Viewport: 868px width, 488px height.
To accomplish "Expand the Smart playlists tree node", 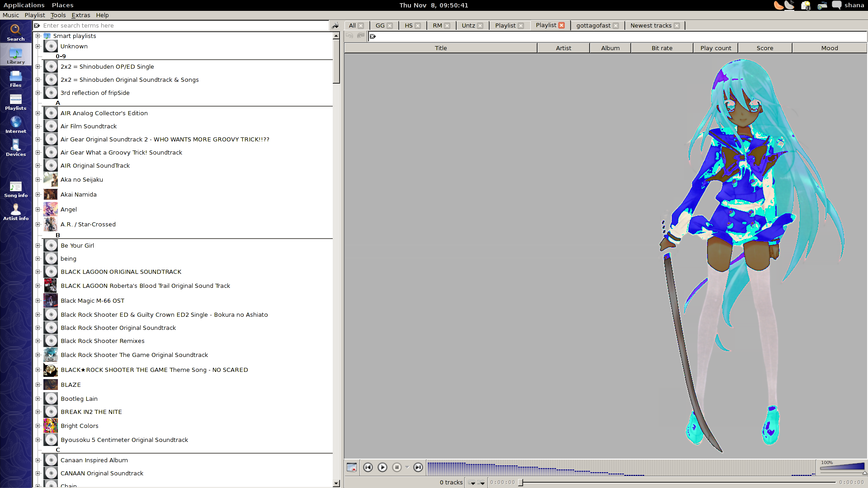I will point(38,36).
